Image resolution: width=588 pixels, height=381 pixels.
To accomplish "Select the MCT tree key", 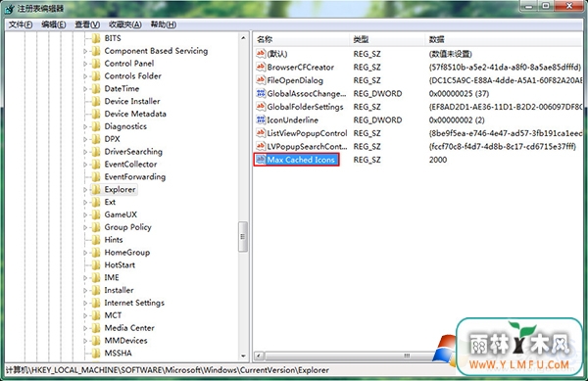I will click(x=113, y=315).
